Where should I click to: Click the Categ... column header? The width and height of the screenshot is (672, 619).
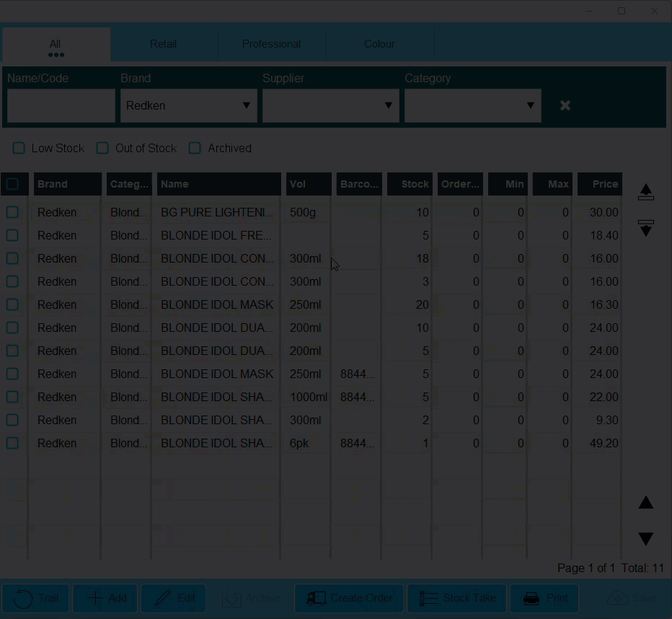[130, 184]
